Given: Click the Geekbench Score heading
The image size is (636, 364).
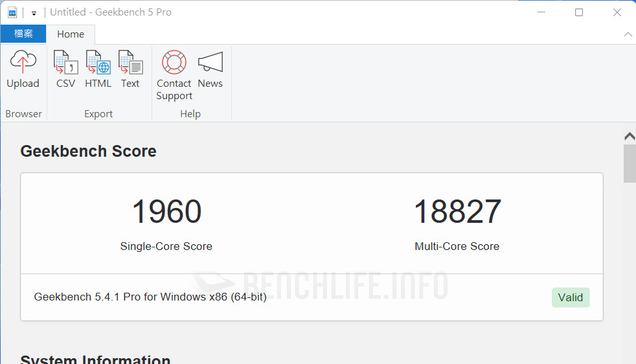Looking at the screenshot, I should [x=88, y=151].
